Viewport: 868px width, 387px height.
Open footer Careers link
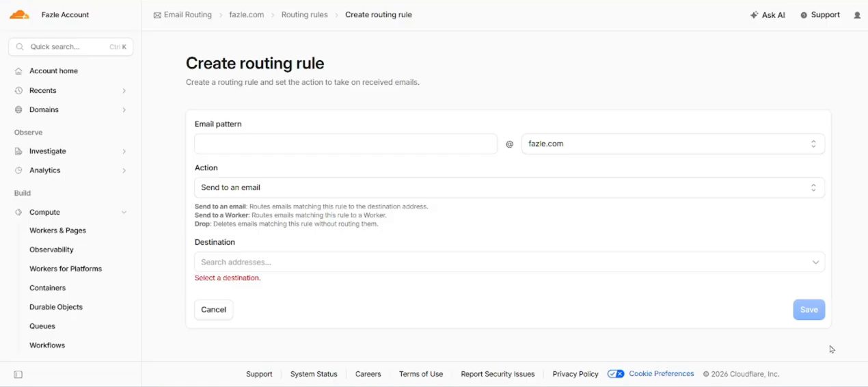368,374
